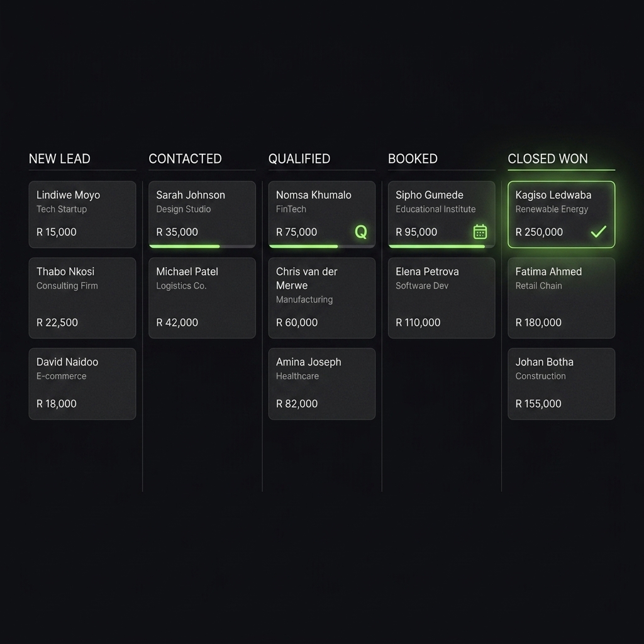This screenshot has width=644, height=644.
Task: Click the CLOSED WON column header
Action: [548, 159]
